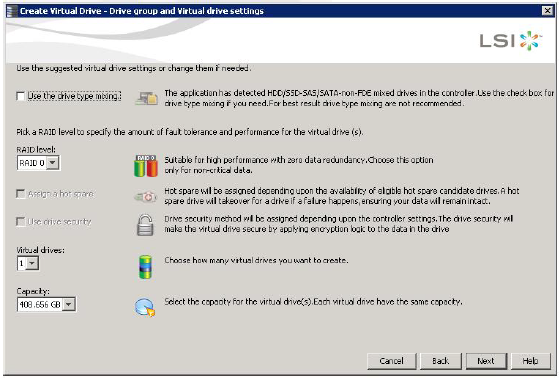Image resolution: width=559 pixels, height=378 pixels.
Task: Enable the drive type mixing checkbox
Action: [21, 96]
